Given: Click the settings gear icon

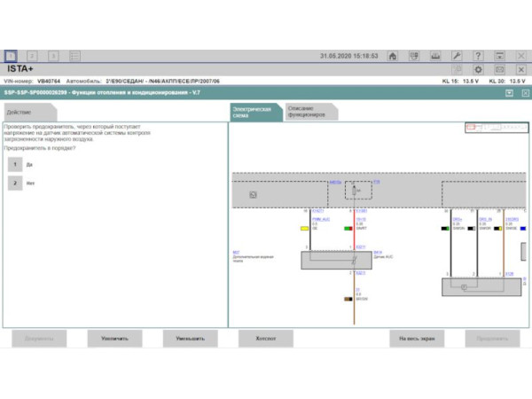Looking at the screenshot, I should coord(479,68).
